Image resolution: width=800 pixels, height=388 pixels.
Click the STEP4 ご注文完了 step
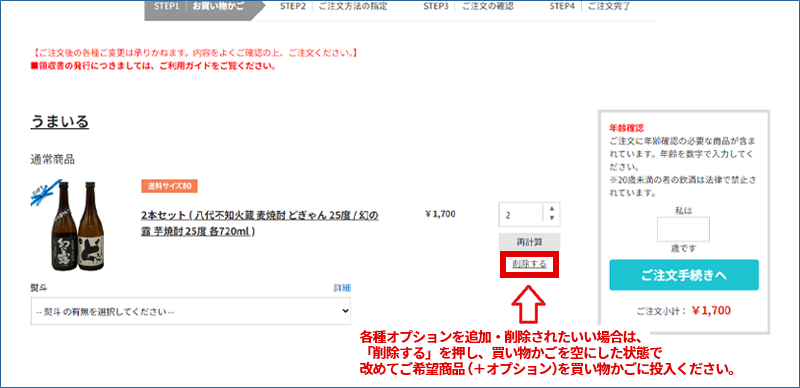tap(590, 7)
